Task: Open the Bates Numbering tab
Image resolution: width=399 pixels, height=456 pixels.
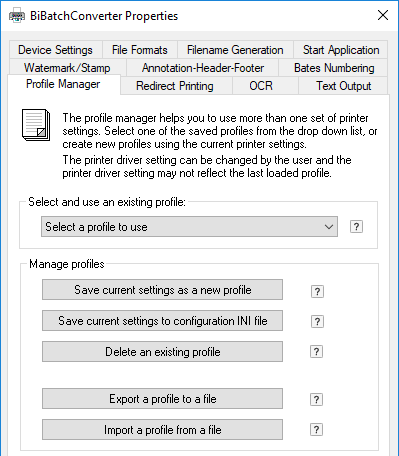Action: (x=334, y=68)
